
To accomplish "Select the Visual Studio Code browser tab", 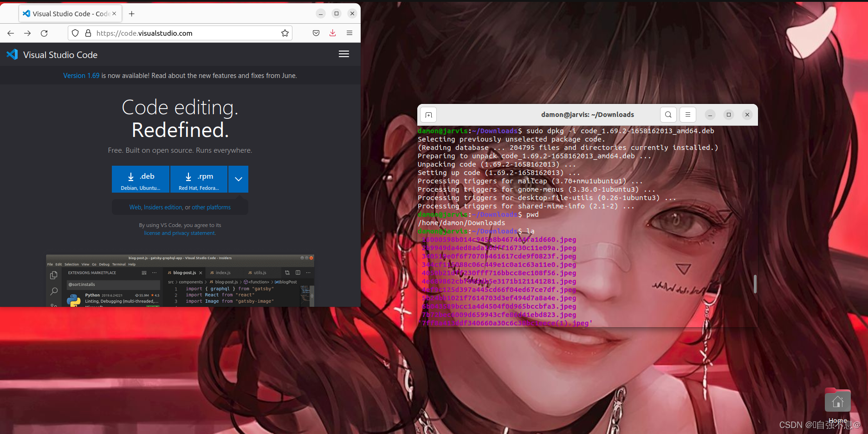I will (x=70, y=13).
